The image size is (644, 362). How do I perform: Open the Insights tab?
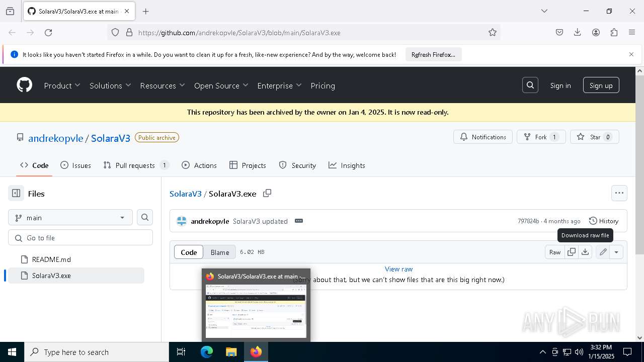click(x=347, y=165)
